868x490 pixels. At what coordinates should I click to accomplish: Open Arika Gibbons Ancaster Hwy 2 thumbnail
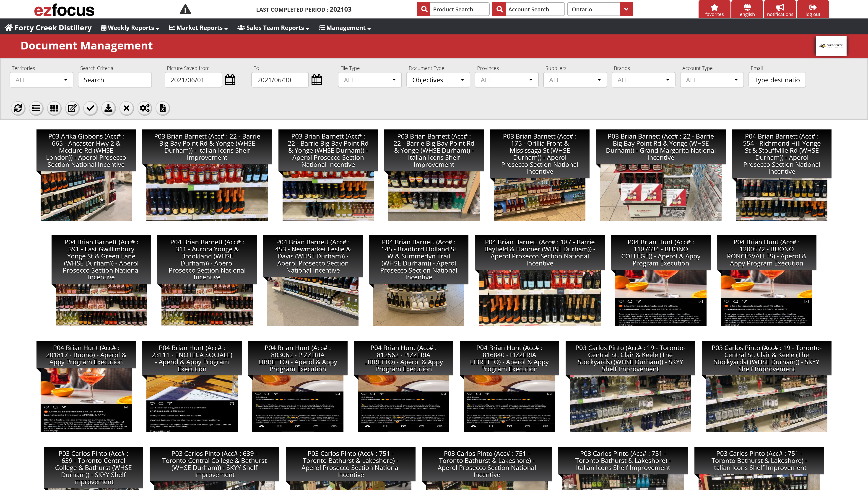pyautogui.click(x=86, y=175)
